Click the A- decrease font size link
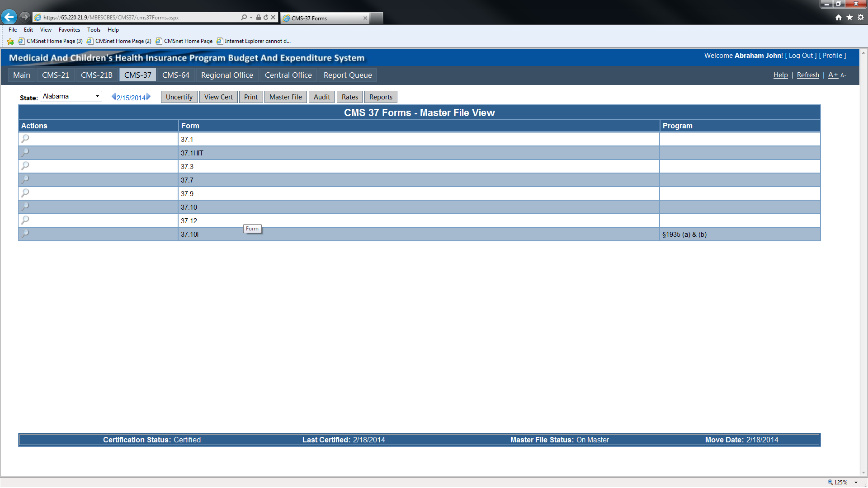 pos(843,75)
